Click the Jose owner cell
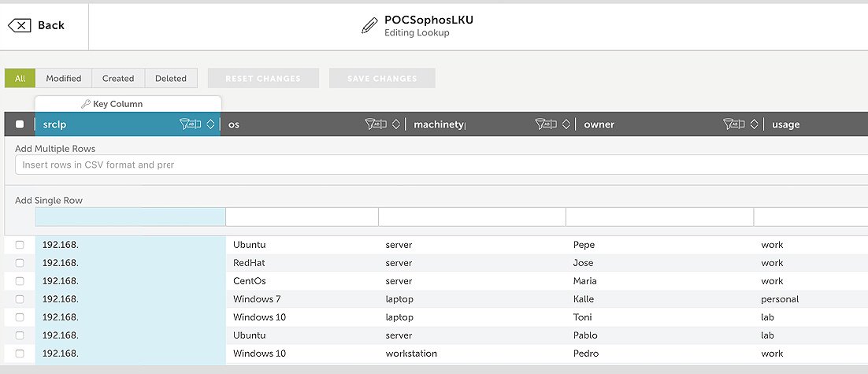Screen dimensions: 868x374 [x=583, y=263]
